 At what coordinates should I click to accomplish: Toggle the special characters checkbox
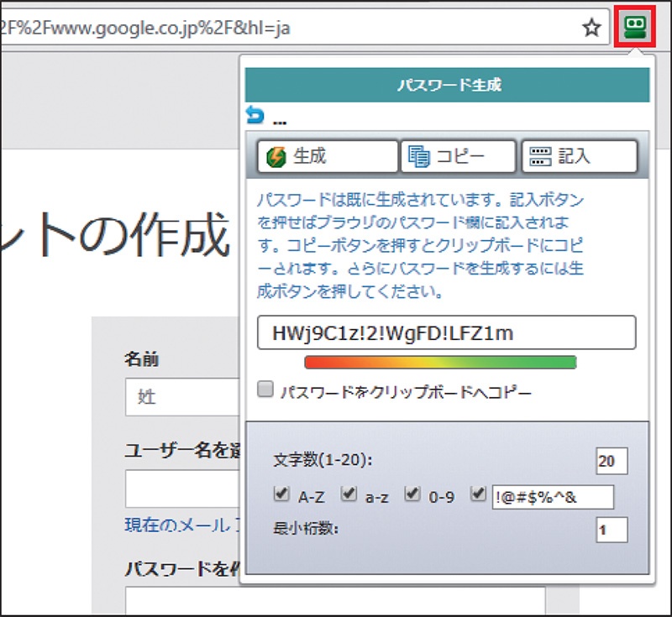479,494
